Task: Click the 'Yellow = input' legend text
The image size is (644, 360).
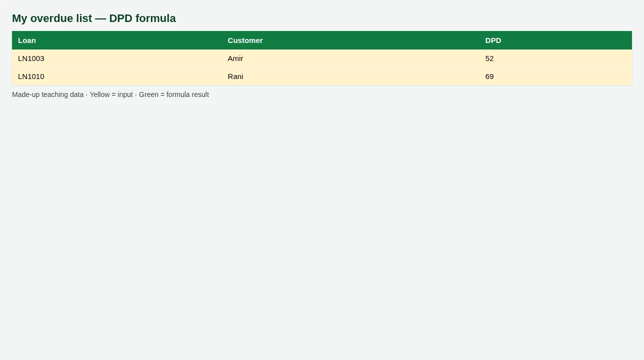Action: [111, 94]
